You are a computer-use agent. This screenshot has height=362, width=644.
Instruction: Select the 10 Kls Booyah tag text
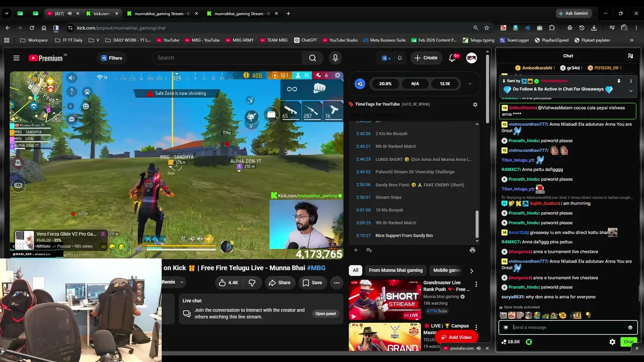point(389,210)
